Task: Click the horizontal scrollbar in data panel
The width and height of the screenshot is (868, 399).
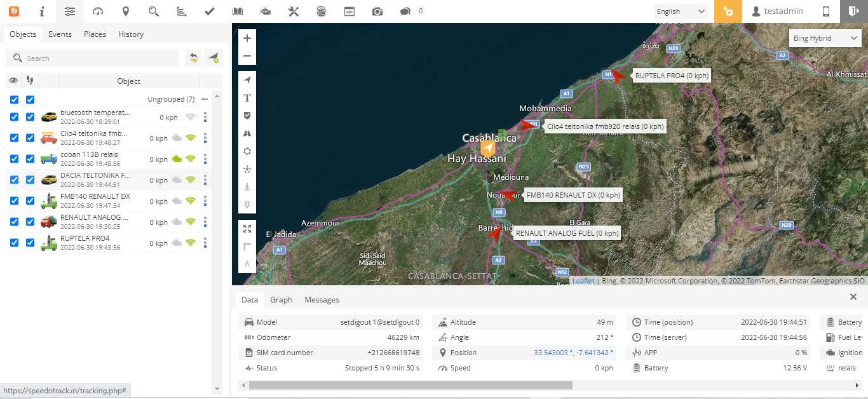Action: pos(410,385)
